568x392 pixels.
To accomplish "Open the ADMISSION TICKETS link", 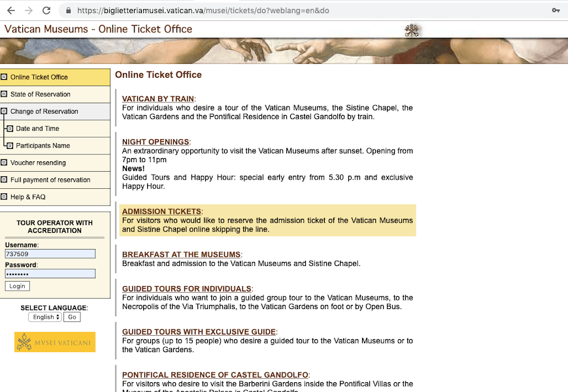I will click(161, 212).
